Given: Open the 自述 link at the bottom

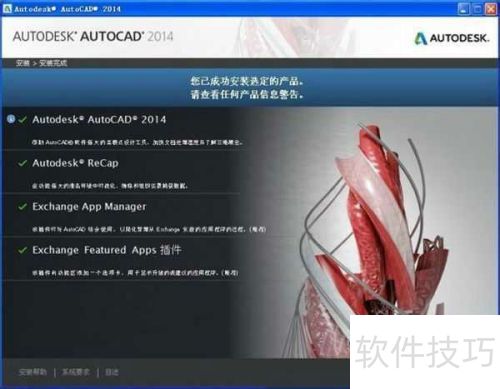Looking at the screenshot, I should pyautogui.click(x=112, y=372).
